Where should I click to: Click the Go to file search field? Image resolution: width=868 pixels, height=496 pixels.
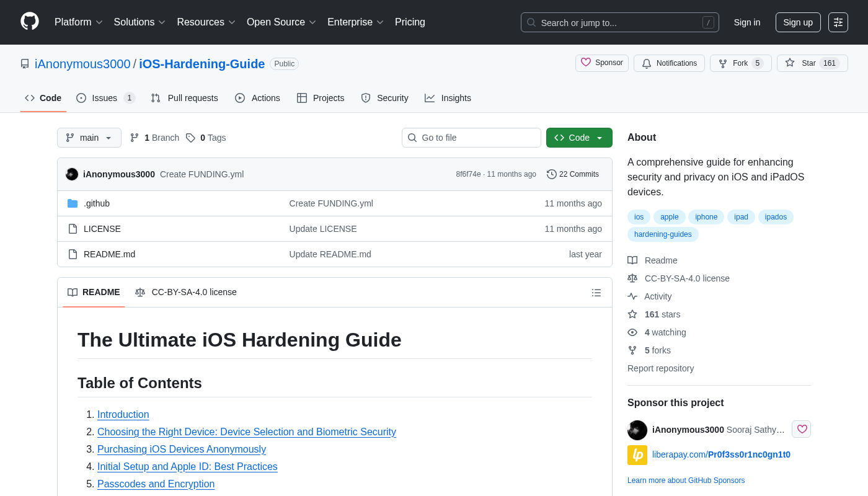(471, 138)
